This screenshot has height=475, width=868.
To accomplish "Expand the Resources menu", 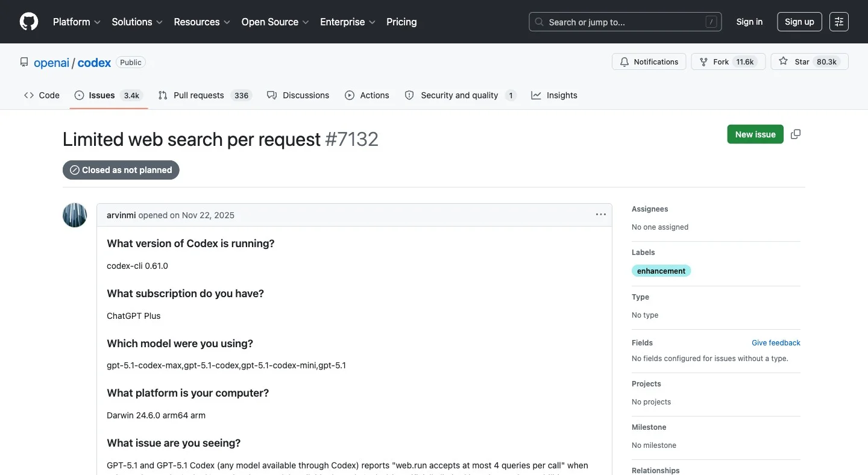I will (202, 22).
